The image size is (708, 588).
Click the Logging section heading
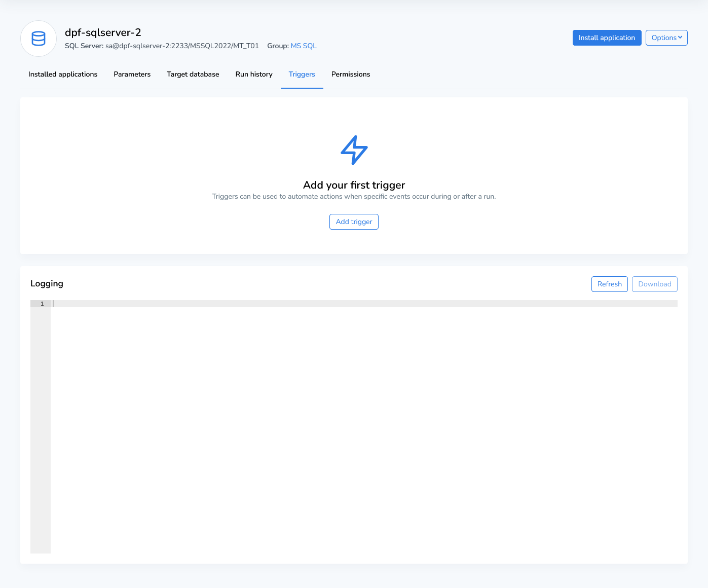coord(47,283)
